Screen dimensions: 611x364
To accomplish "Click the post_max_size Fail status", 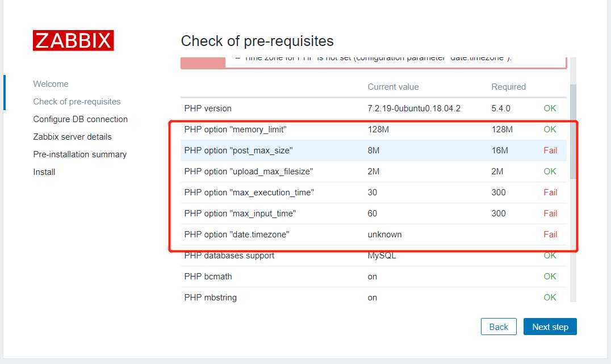I will 550,150.
